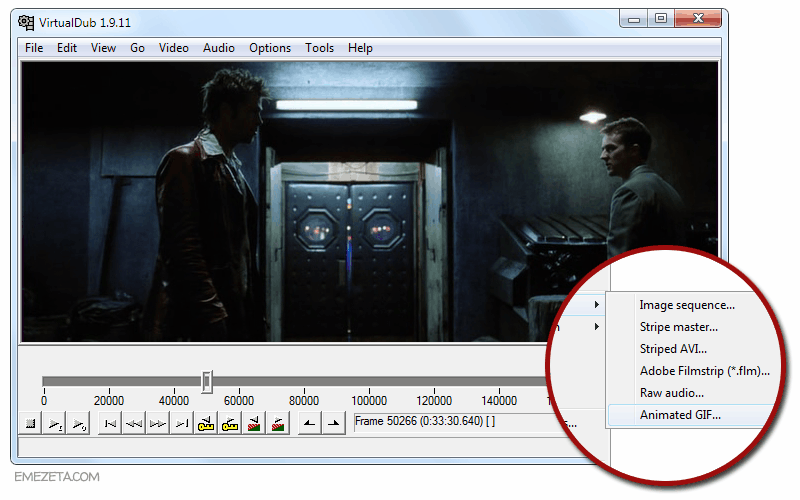Click the VirtualDub title bar gear icon
Viewport: 800px width, 500px height.
[26, 22]
